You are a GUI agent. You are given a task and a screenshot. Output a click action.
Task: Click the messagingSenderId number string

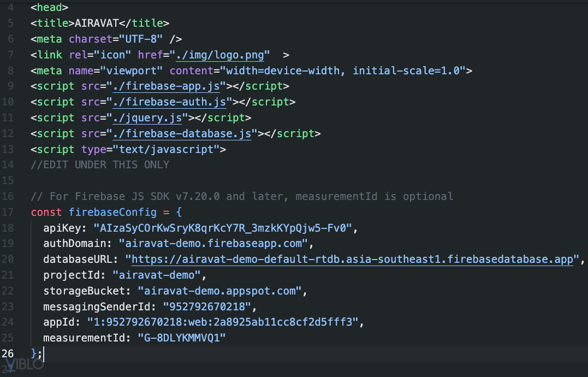(210, 307)
